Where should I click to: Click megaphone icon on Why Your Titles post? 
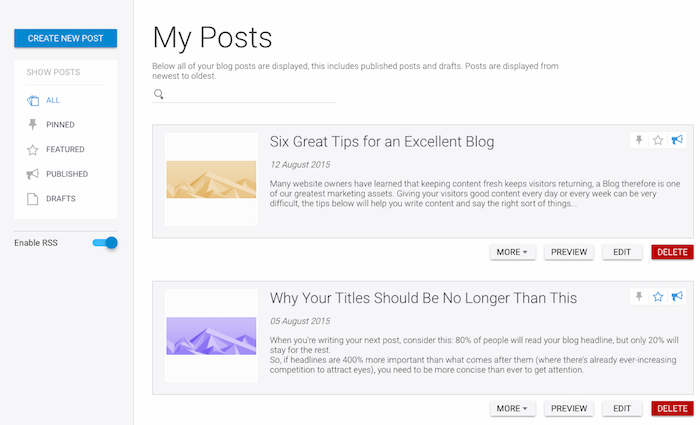click(x=677, y=297)
